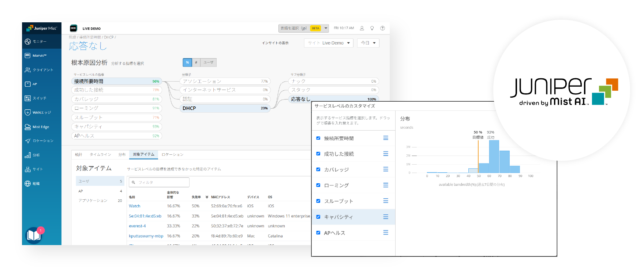The width and height of the screenshot is (644, 278).
Task: Uncheck the キャパシティ checkbox
Action: tap(318, 217)
